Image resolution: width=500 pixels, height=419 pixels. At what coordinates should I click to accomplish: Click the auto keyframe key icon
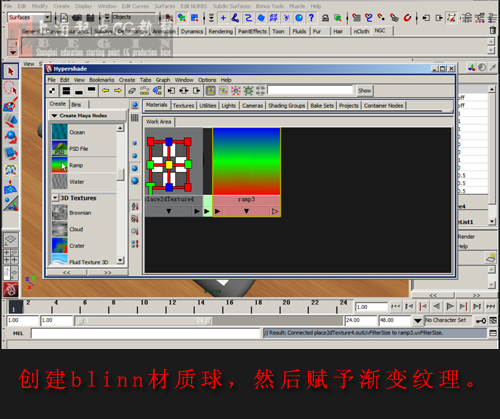(x=481, y=321)
